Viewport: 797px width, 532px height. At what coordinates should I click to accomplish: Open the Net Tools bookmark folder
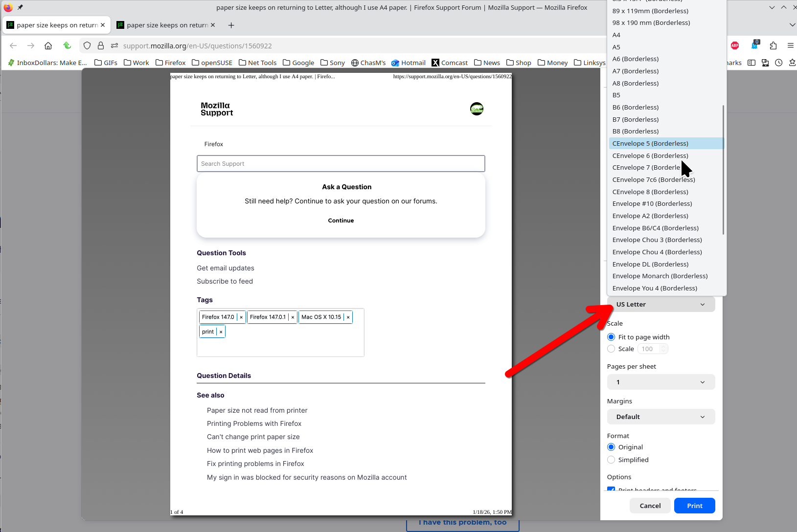(x=257, y=63)
